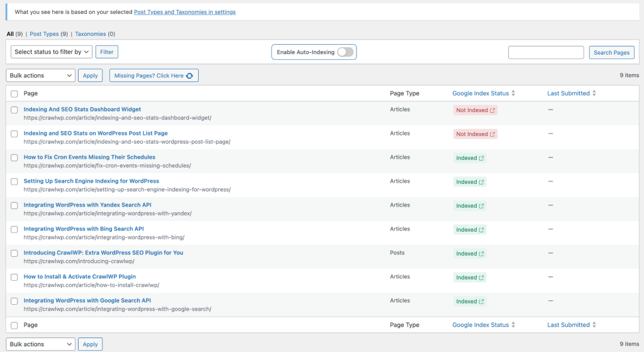Toggle the Enable Auto-Indexing switch
This screenshot has width=644, height=352.
point(345,52)
